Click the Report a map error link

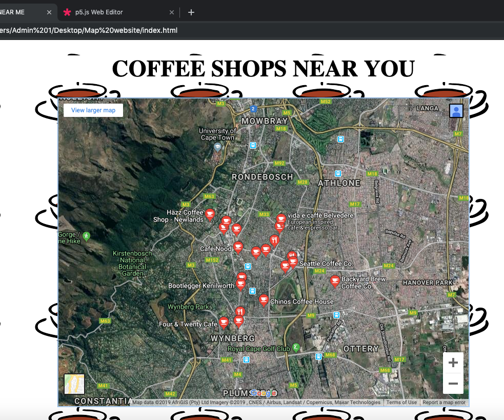point(443,403)
